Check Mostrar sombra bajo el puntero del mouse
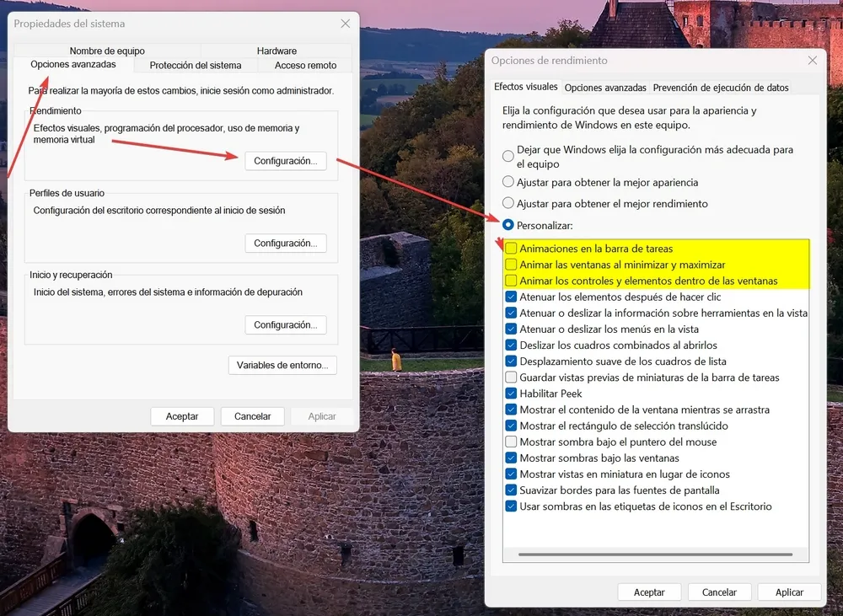The image size is (843, 616). (x=511, y=442)
